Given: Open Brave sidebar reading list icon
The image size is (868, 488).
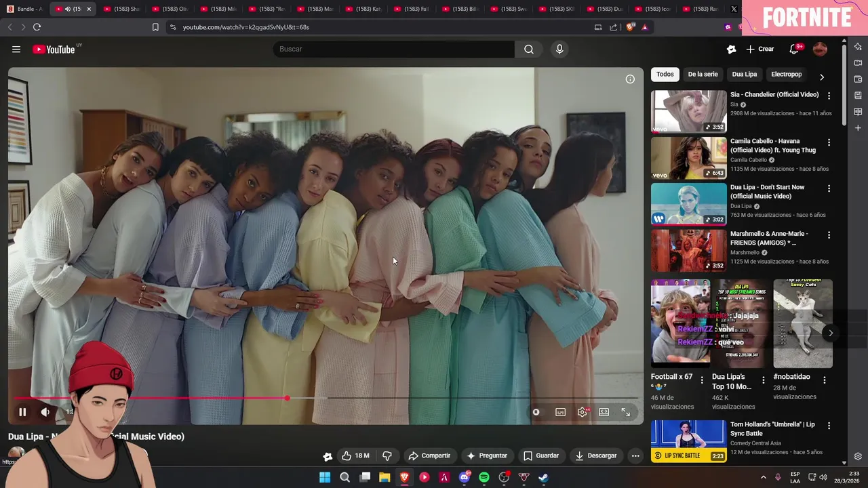Looking at the screenshot, I should (858, 112).
